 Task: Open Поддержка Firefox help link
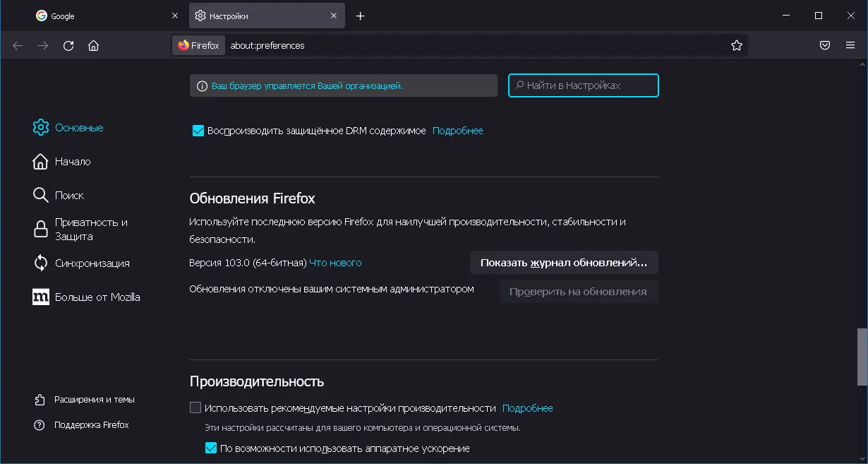pos(91,425)
